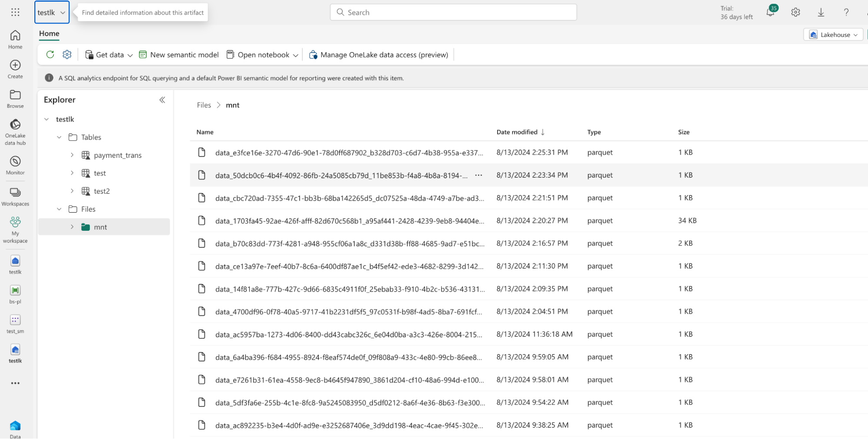Click into the Search box
The width and height of the screenshot is (868, 439).
coord(453,12)
